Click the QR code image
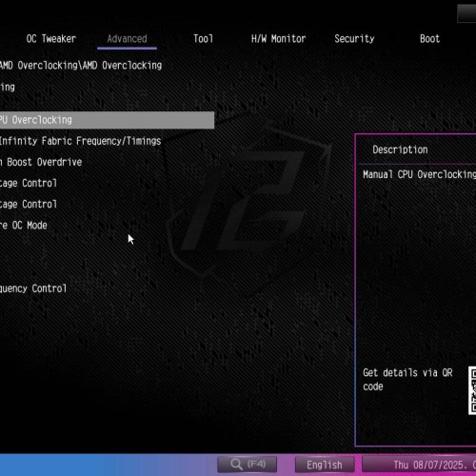This screenshot has width=476, height=476. (472, 390)
